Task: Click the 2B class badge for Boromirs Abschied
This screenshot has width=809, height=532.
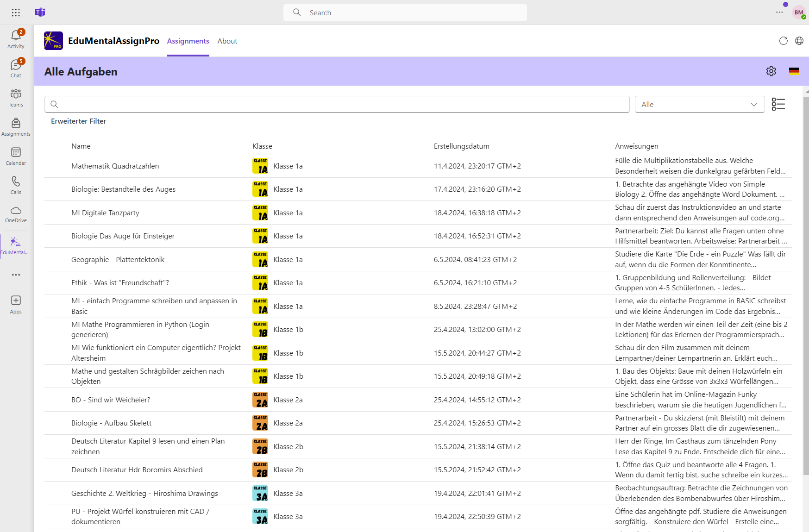Action: [260, 469]
